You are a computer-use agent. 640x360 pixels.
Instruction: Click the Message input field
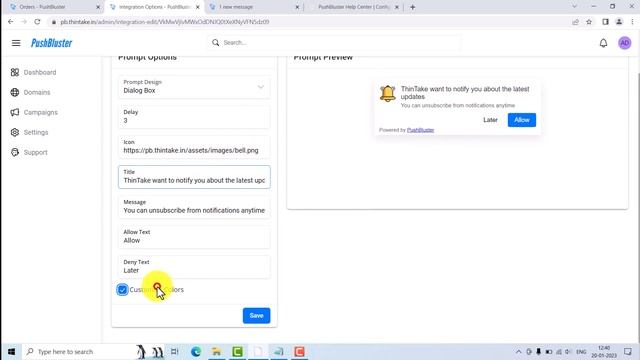coord(194,207)
